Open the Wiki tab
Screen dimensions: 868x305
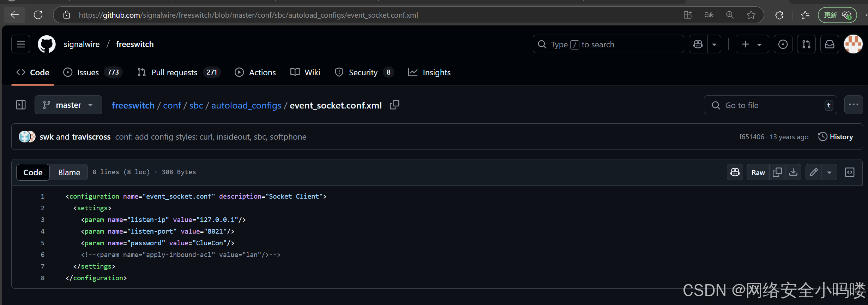305,72
